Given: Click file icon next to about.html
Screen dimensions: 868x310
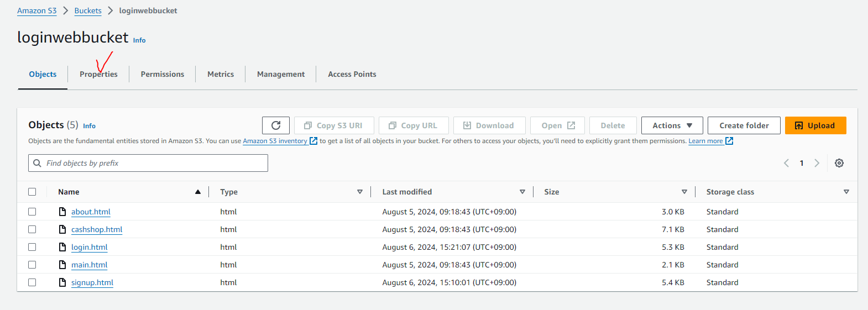Looking at the screenshot, I should [62, 212].
